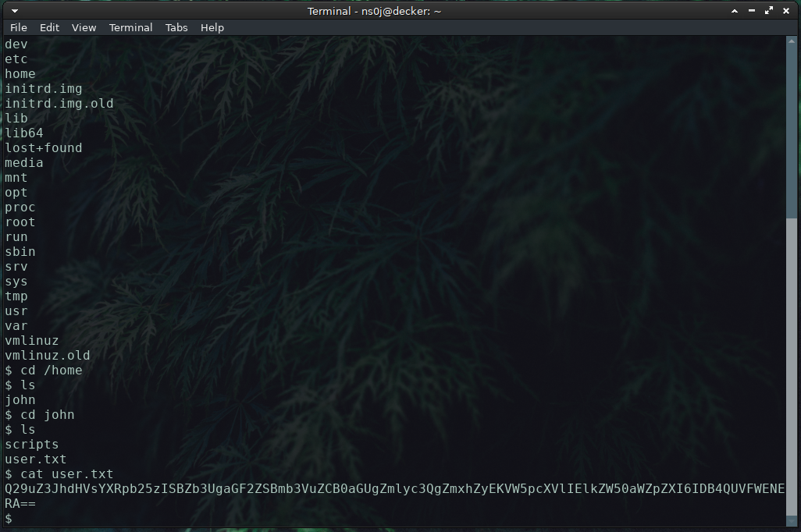Click the '$ cd john' command line
The width and height of the screenshot is (801, 532).
(x=39, y=414)
